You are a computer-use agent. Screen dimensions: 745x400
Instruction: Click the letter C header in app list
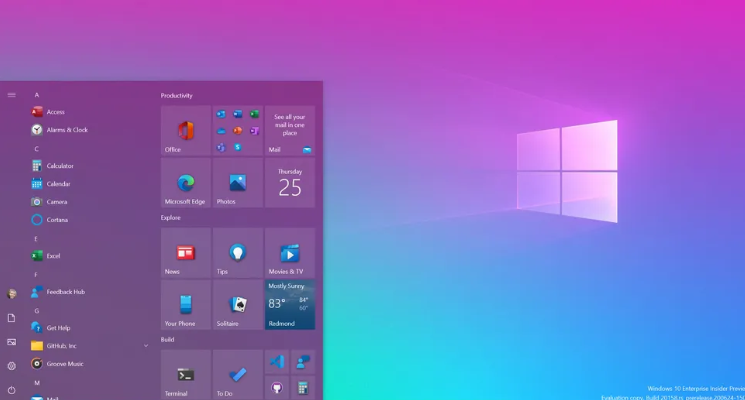coord(37,149)
